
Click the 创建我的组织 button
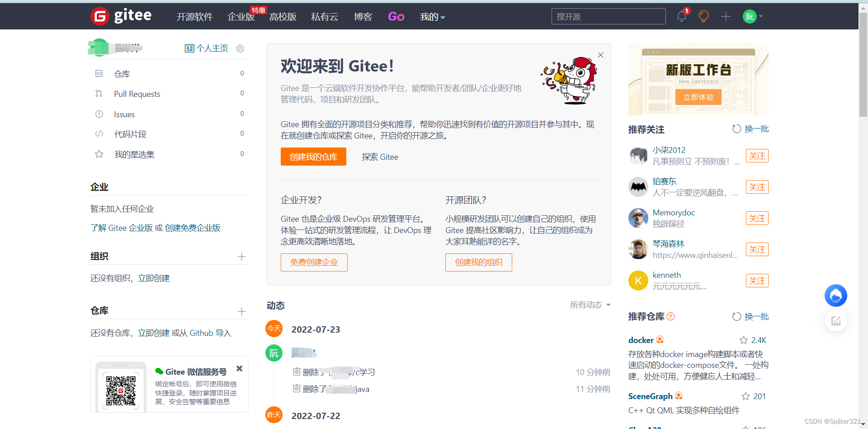pyautogui.click(x=479, y=262)
